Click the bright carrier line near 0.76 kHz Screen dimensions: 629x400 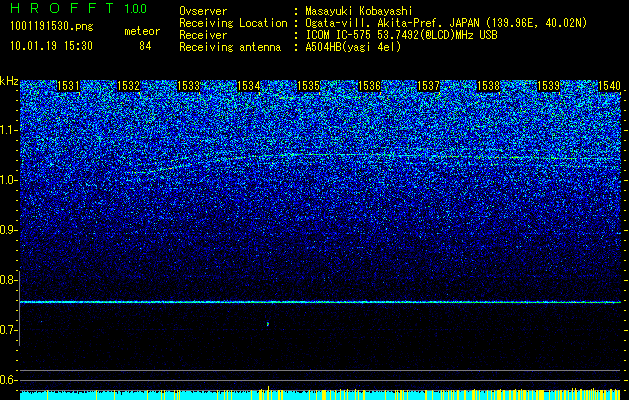320,302
